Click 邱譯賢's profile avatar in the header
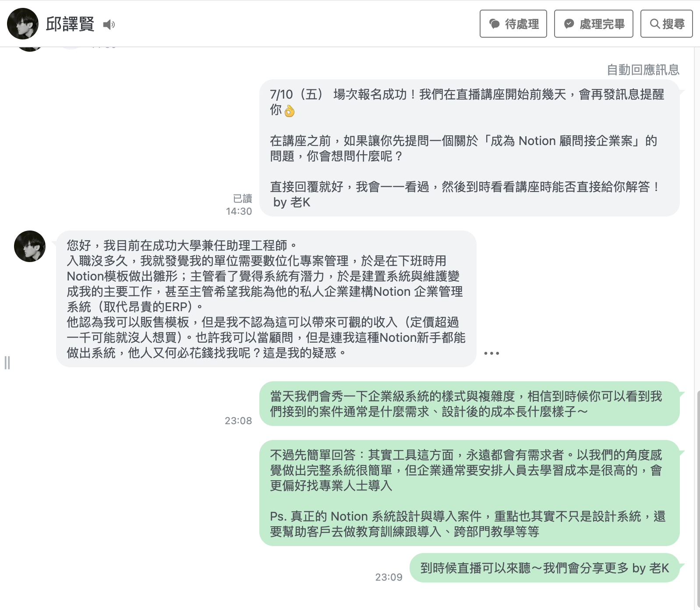The width and height of the screenshot is (700, 610). [23, 24]
